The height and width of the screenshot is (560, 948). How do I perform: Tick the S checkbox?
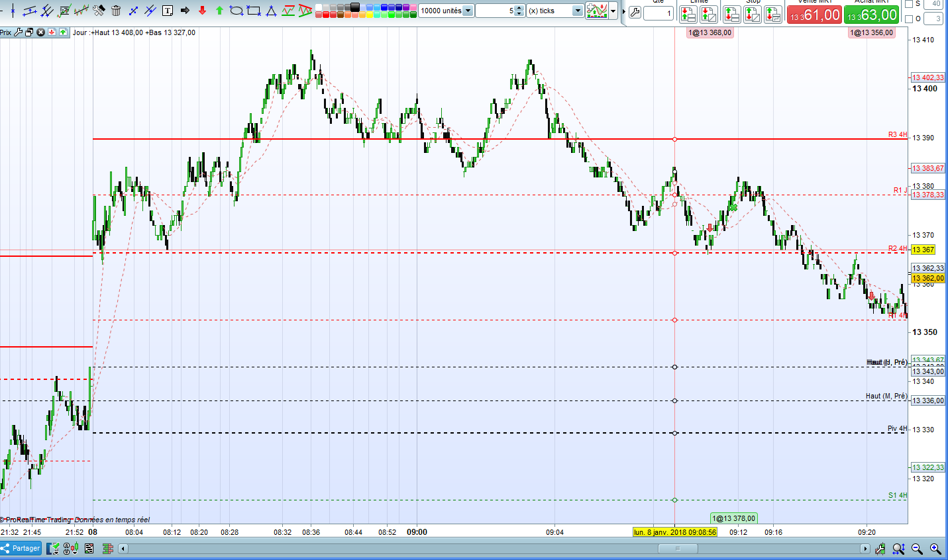point(909,4)
